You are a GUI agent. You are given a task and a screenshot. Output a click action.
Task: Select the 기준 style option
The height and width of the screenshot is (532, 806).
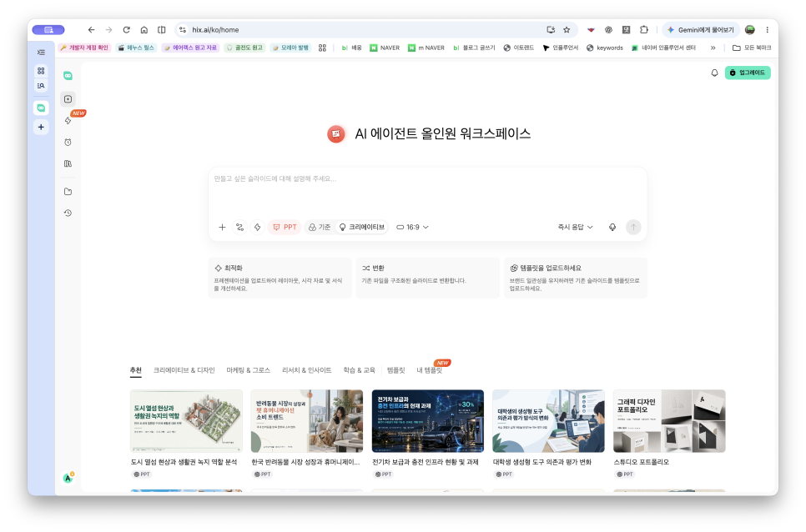click(x=320, y=227)
